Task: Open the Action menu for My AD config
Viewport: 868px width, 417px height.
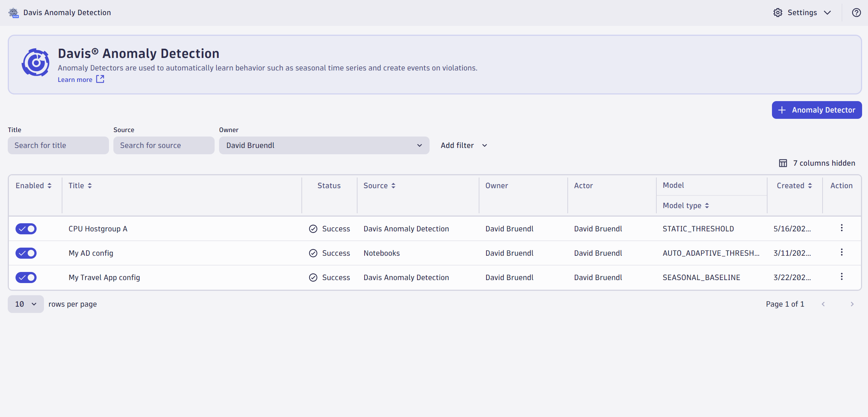Action: [842, 252]
